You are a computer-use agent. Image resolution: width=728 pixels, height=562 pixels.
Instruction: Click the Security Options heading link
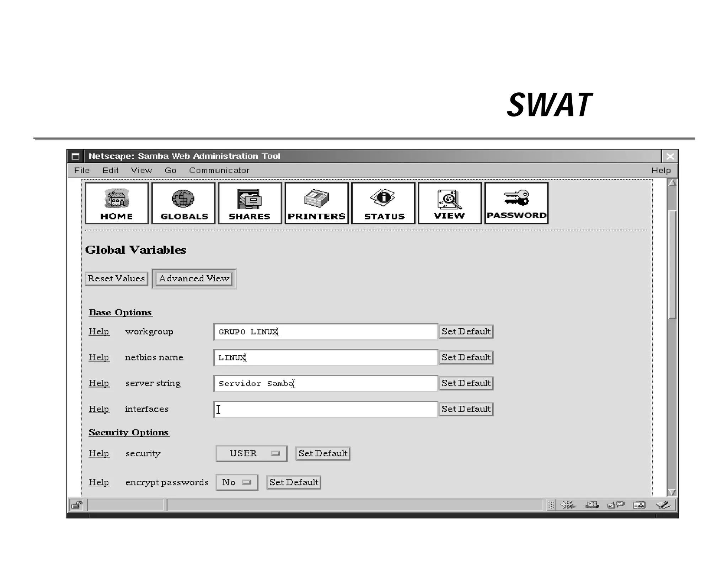click(x=129, y=432)
